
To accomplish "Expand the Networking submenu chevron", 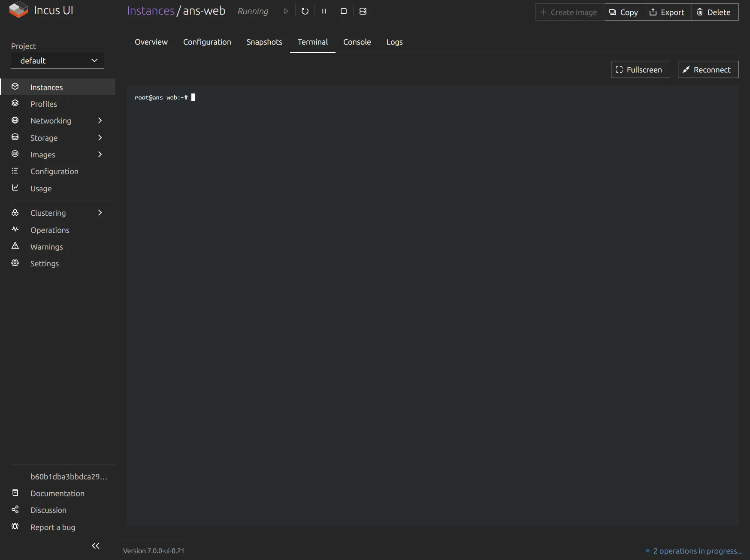I will point(100,120).
